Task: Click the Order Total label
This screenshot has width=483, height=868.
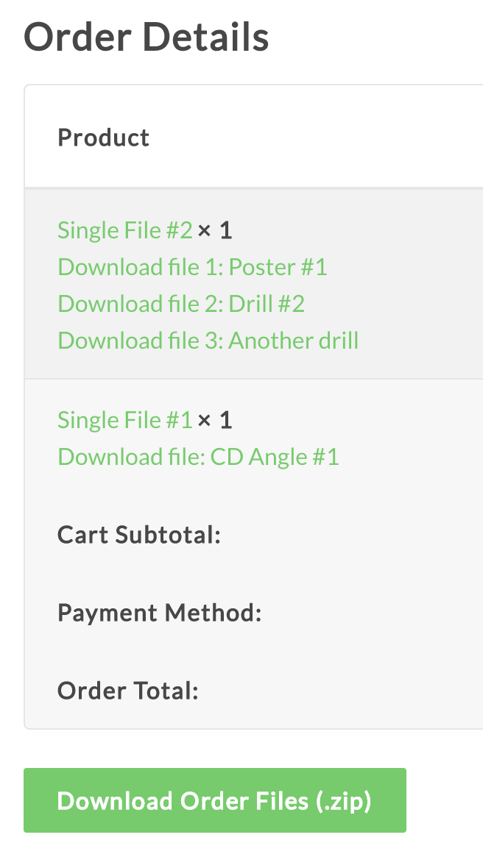Action: coord(128,691)
